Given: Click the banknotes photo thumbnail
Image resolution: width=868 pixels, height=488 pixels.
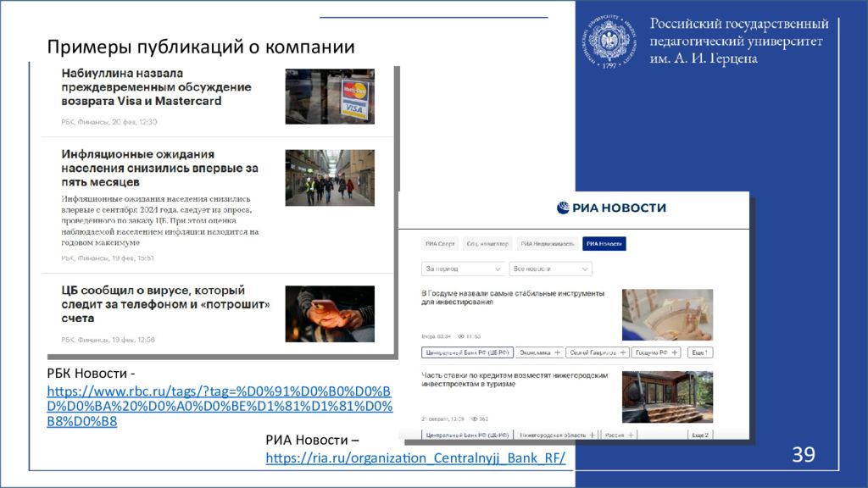Looking at the screenshot, I should (x=668, y=315).
